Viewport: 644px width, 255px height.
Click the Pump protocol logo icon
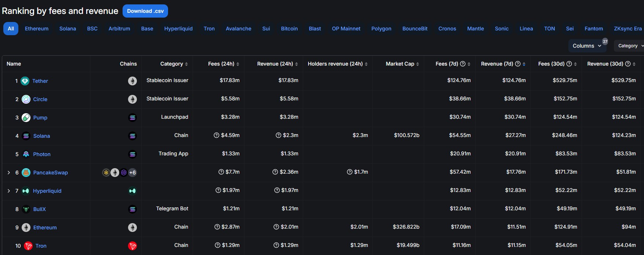tap(26, 118)
